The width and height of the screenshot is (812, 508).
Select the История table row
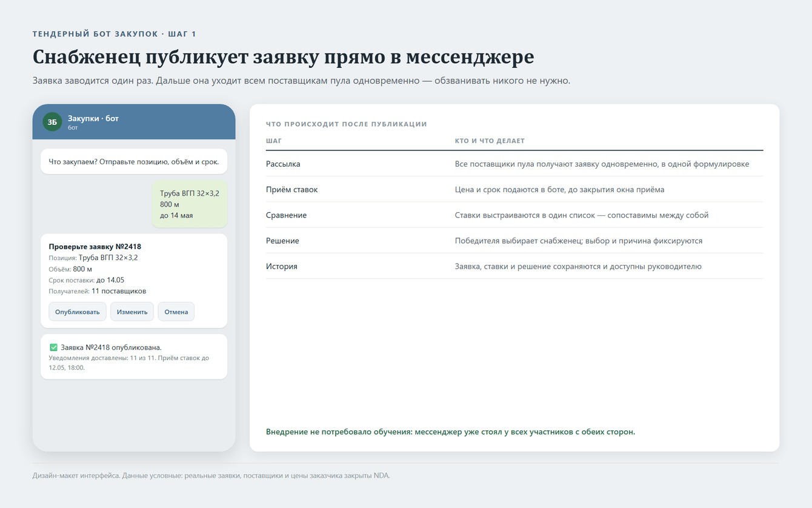coord(514,266)
